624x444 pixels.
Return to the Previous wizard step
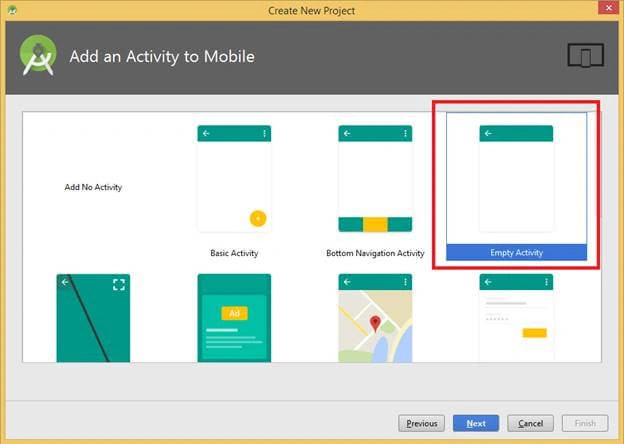[x=421, y=423]
